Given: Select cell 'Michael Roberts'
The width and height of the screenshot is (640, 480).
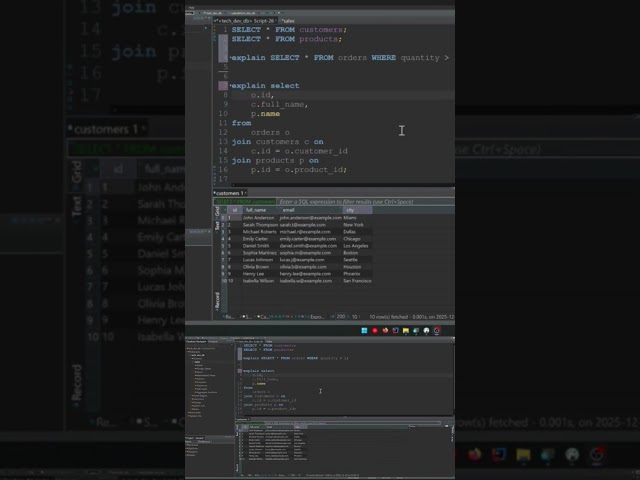Looking at the screenshot, I should (260, 232).
